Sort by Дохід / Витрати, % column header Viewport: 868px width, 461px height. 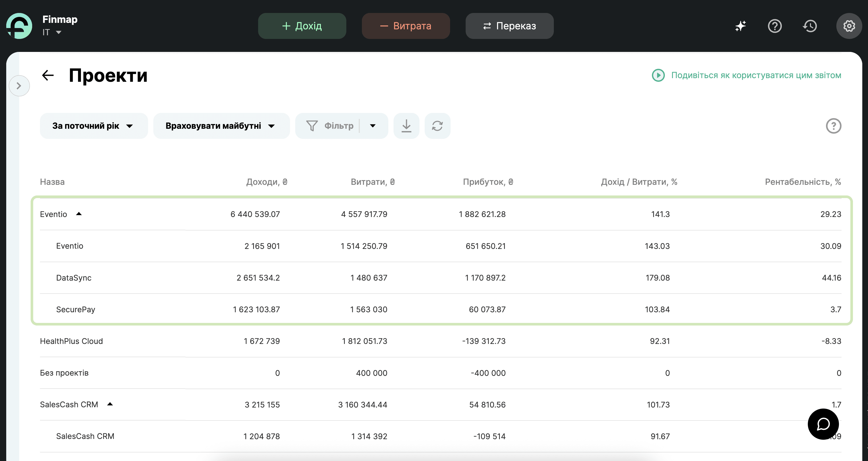click(639, 182)
